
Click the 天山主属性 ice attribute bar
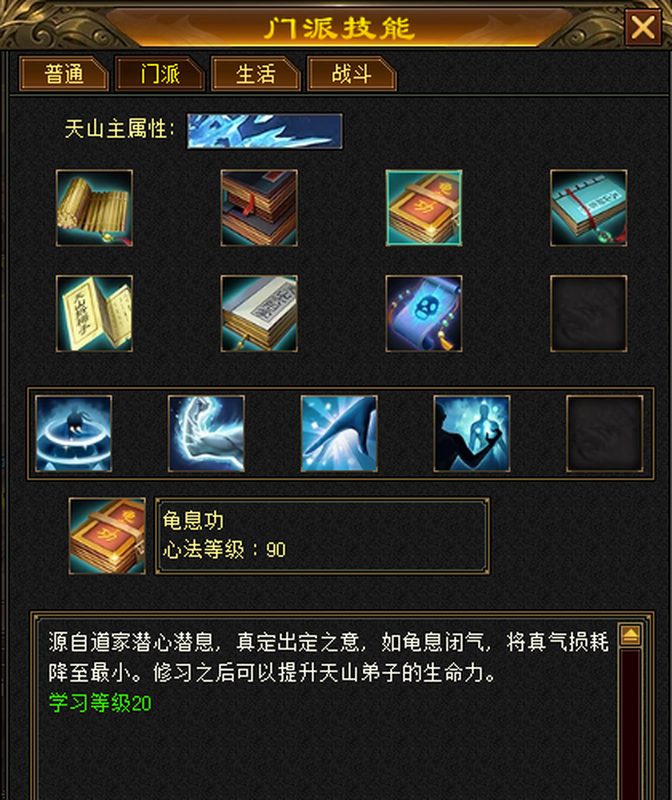coord(265,131)
